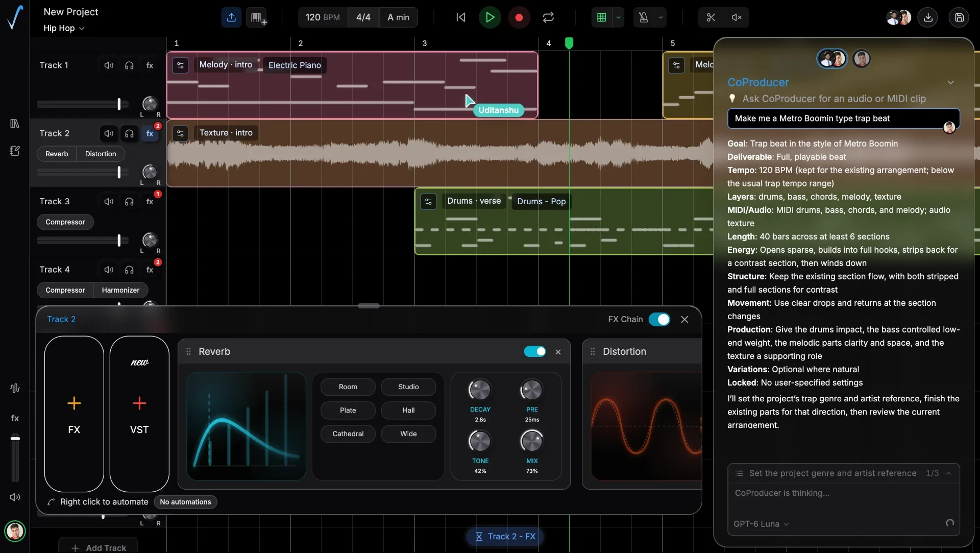
Task: Click the download icon in top right
Action: [x=928, y=17]
